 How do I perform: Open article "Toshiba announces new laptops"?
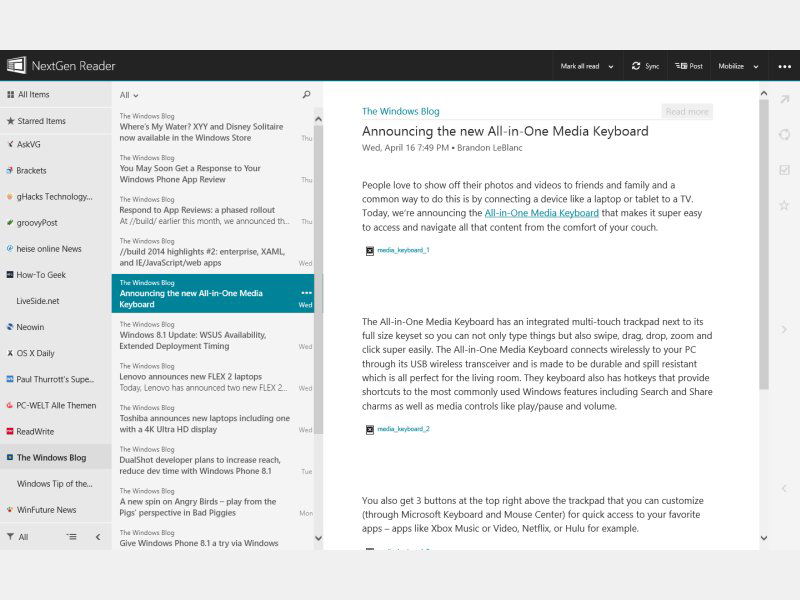click(x=213, y=418)
